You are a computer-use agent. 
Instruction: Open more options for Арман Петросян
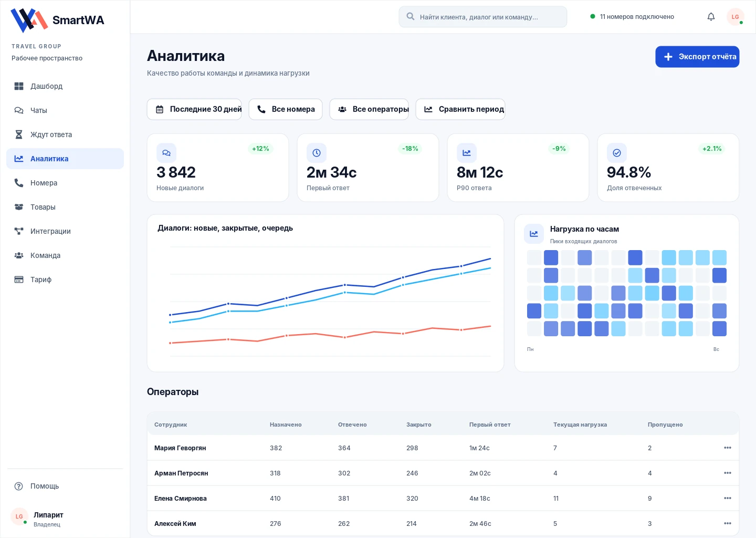click(x=728, y=473)
